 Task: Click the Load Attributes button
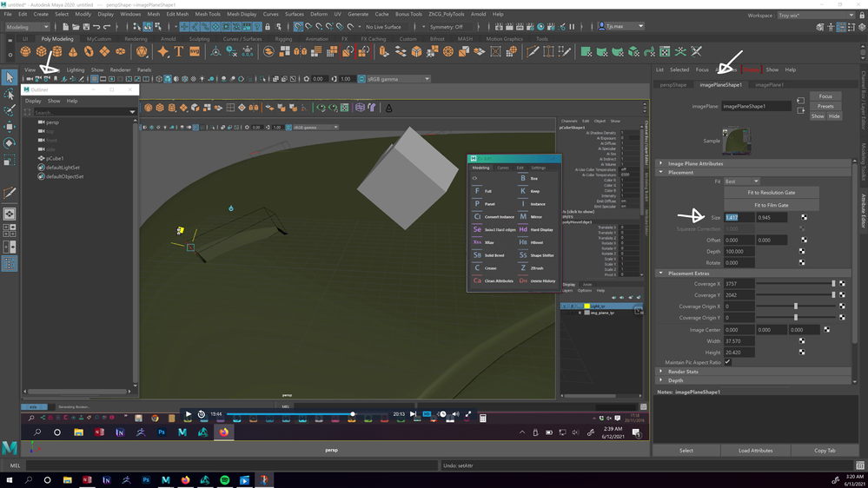tap(755, 451)
